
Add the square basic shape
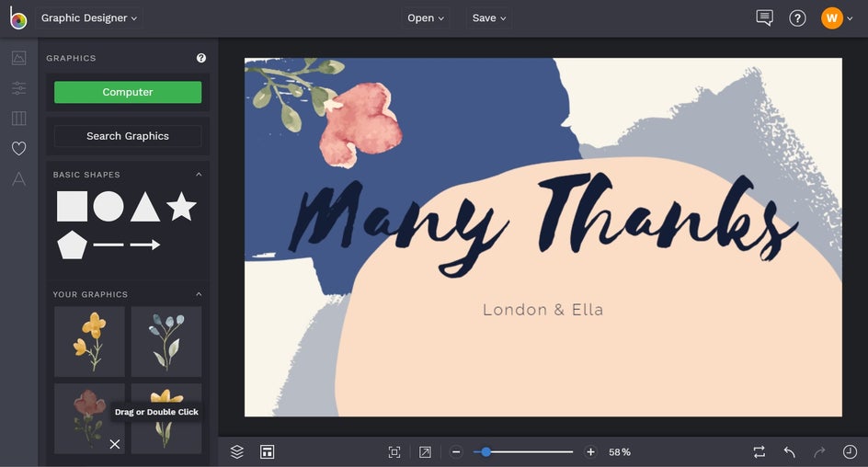(72, 207)
